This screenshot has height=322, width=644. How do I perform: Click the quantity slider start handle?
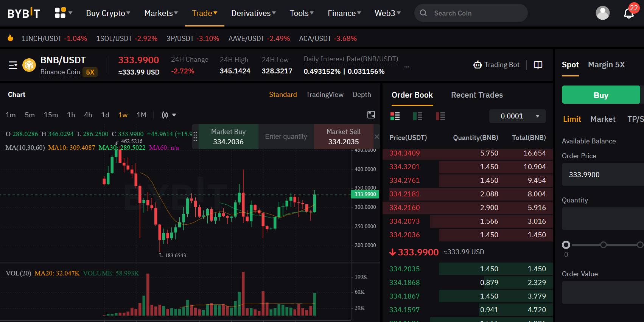tap(566, 245)
